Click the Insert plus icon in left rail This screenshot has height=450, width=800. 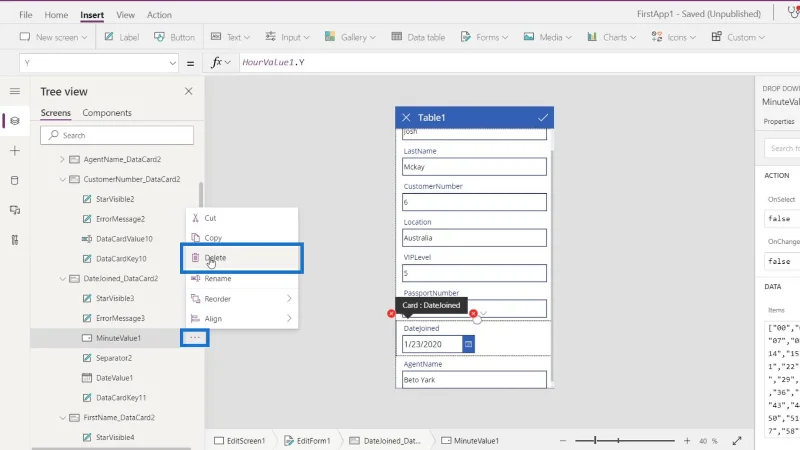tap(15, 151)
